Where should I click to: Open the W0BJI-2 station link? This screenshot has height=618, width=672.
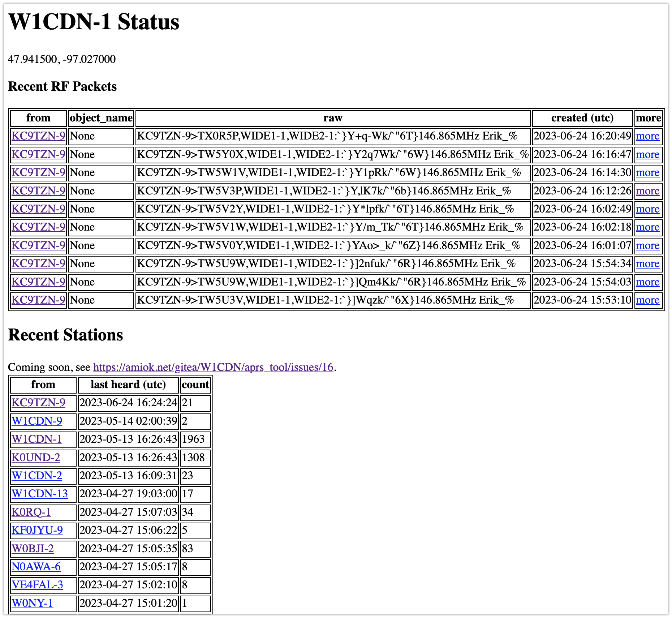(33, 549)
